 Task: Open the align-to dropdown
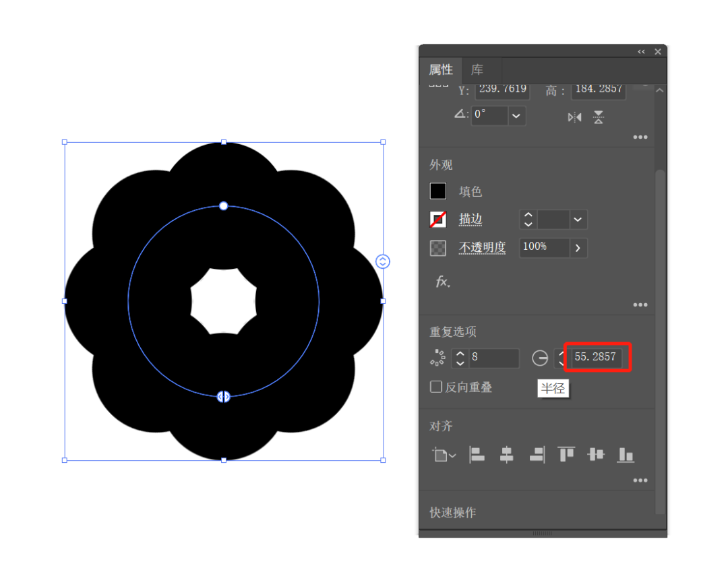tap(444, 455)
